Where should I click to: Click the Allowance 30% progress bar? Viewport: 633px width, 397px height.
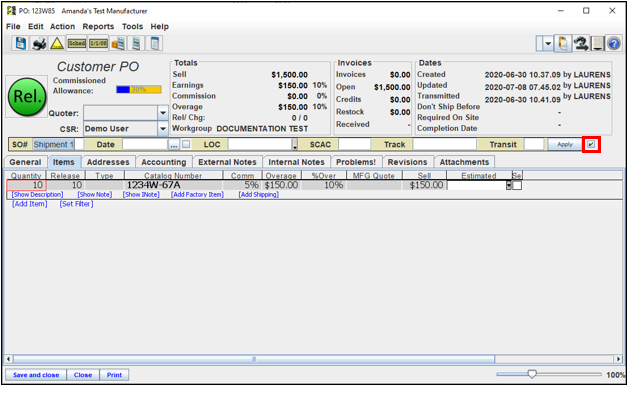pos(139,89)
